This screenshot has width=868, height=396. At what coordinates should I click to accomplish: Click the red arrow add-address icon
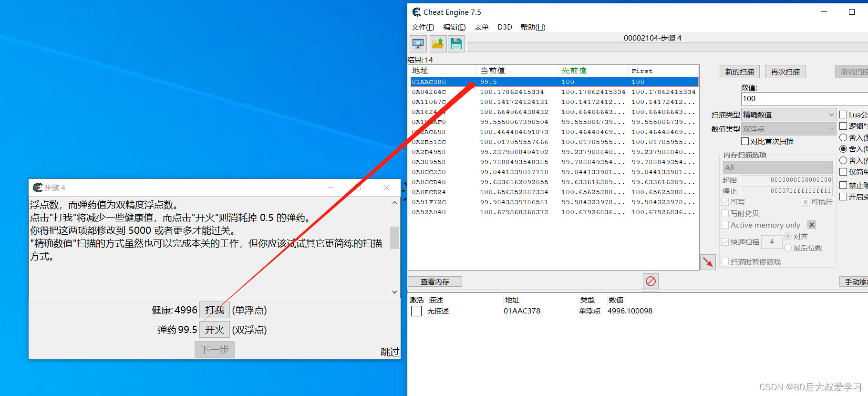[x=708, y=262]
